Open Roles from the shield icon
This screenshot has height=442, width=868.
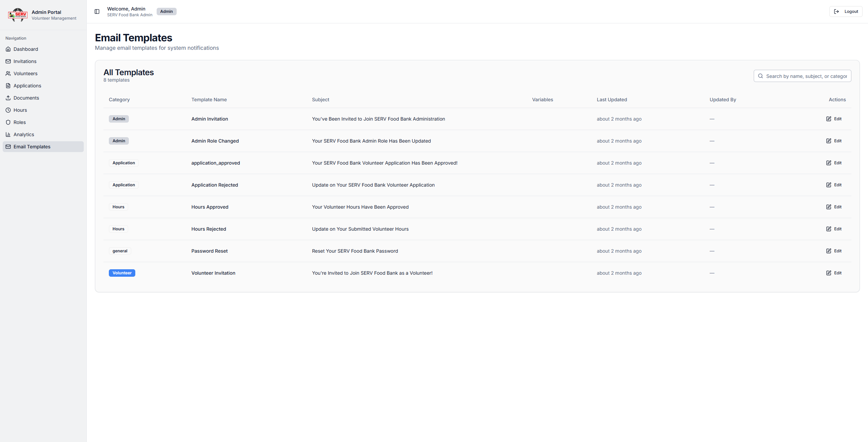8,122
